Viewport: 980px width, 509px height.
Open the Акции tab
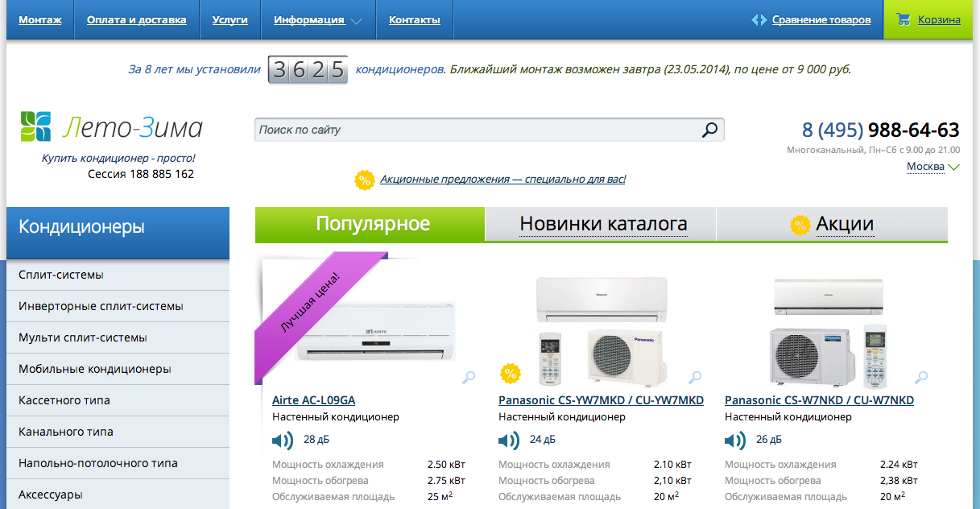(x=844, y=224)
